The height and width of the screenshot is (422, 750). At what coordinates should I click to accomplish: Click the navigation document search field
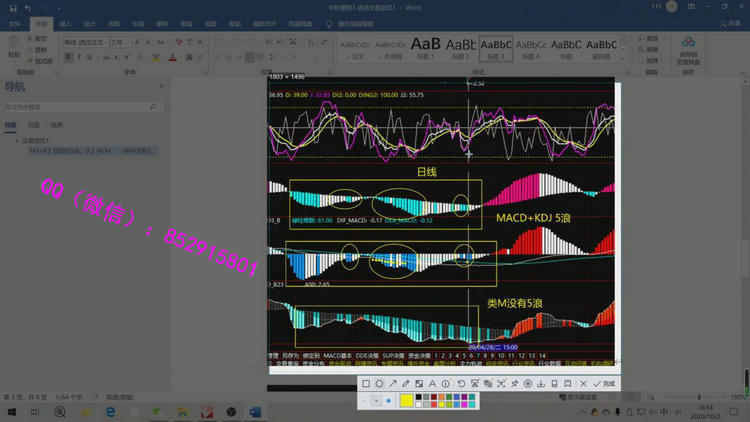click(x=75, y=107)
